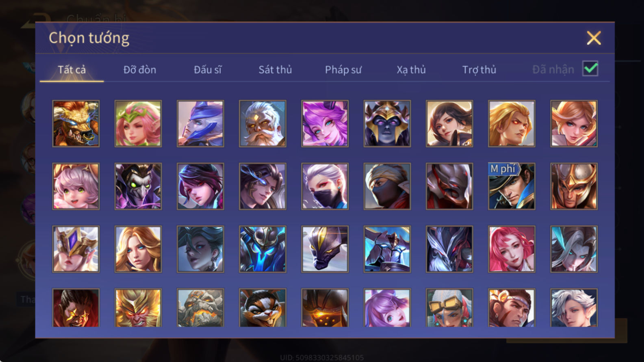
Task: Show all heroes with Tất cả tab
Action: (72, 70)
